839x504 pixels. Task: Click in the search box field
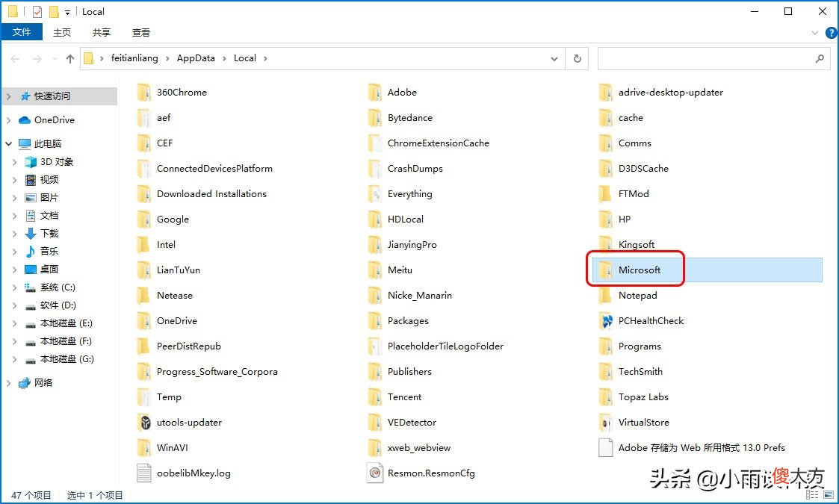(713, 58)
